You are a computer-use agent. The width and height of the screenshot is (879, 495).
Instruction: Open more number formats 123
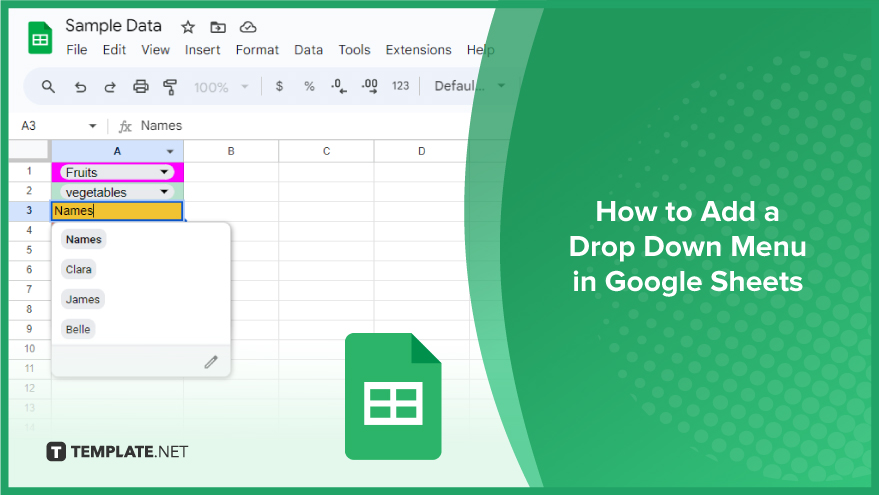pyautogui.click(x=400, y=86)
